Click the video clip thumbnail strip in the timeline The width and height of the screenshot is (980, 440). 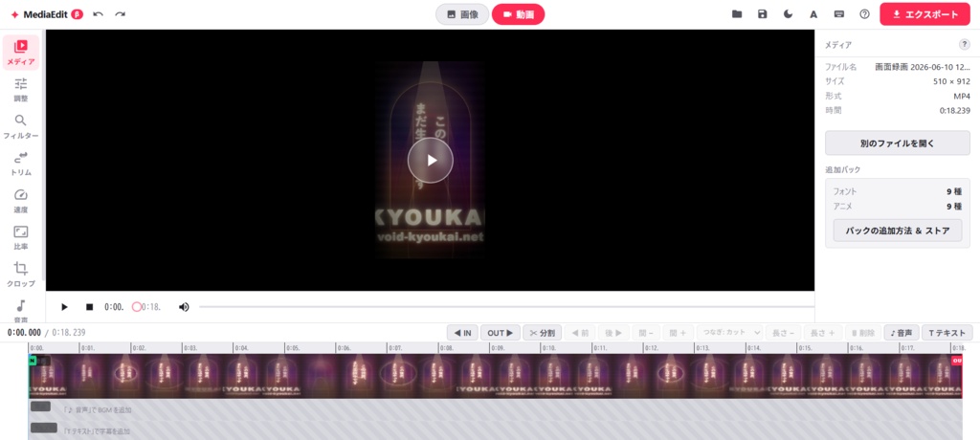[x=495, y=376]
